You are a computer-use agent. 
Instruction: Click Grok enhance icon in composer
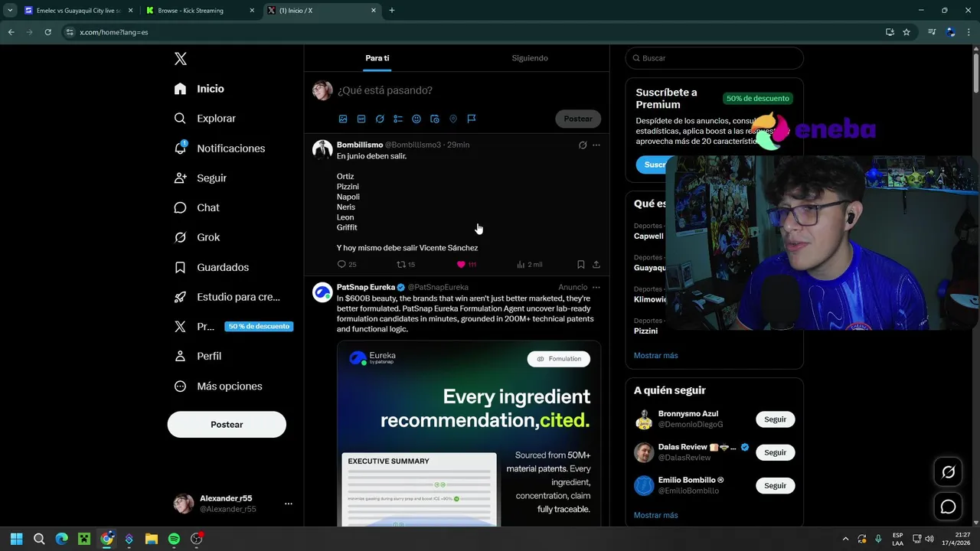click(380, 119)
